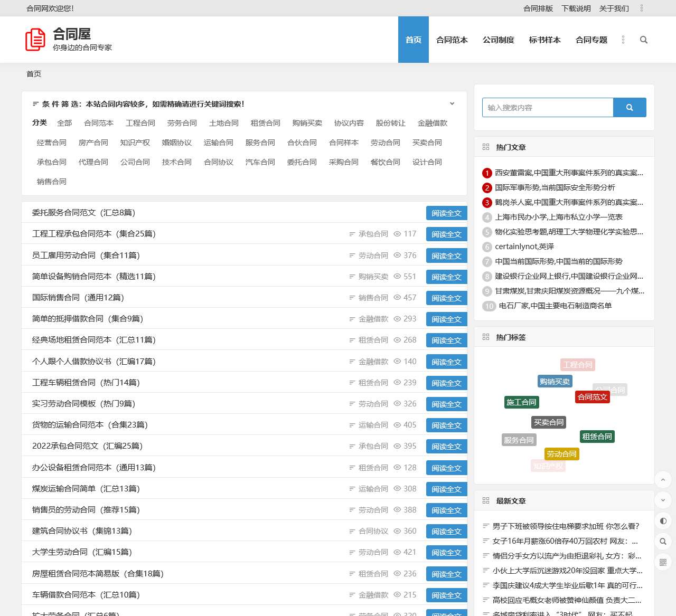Click the floating search circle button
Image resolution: width=676 pixels, height=616 pixels.
coord(663,542)
